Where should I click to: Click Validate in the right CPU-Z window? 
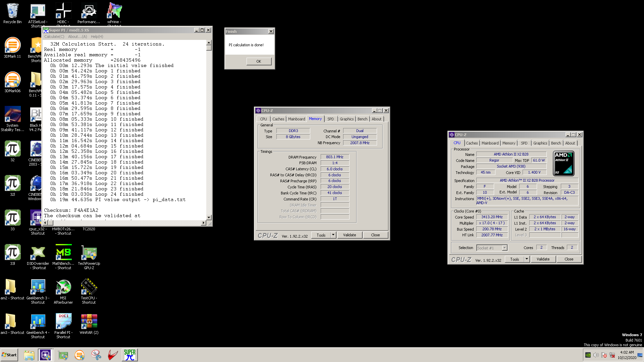[x=543, y=259]
